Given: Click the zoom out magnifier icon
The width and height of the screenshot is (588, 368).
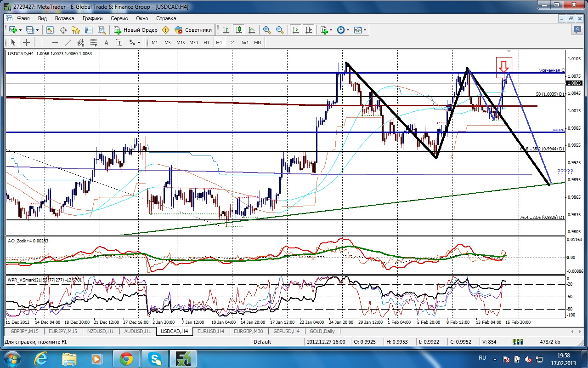Looking at the screenshot, I should pos(279,30).
